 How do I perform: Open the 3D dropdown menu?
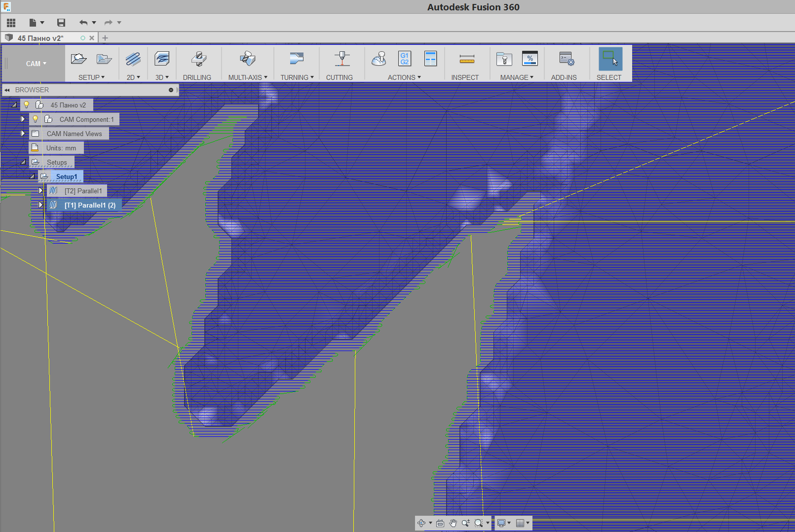[162, 77]
